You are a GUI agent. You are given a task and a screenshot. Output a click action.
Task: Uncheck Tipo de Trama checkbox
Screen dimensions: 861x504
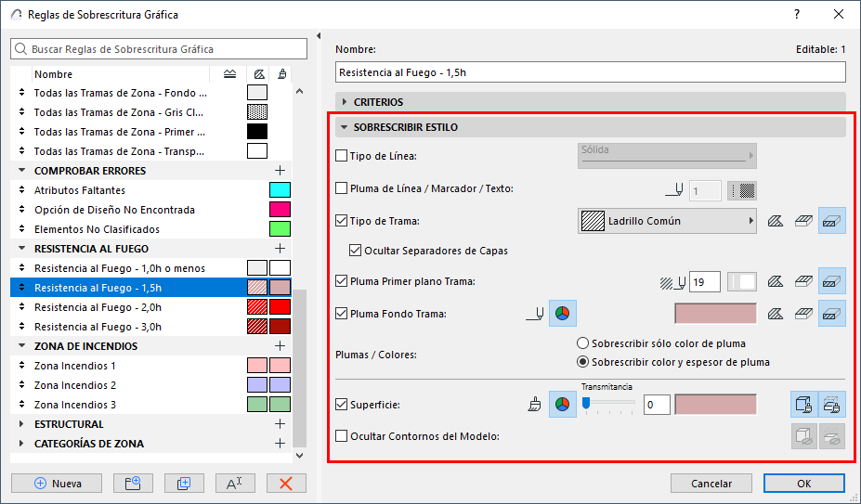click(342, 221)
